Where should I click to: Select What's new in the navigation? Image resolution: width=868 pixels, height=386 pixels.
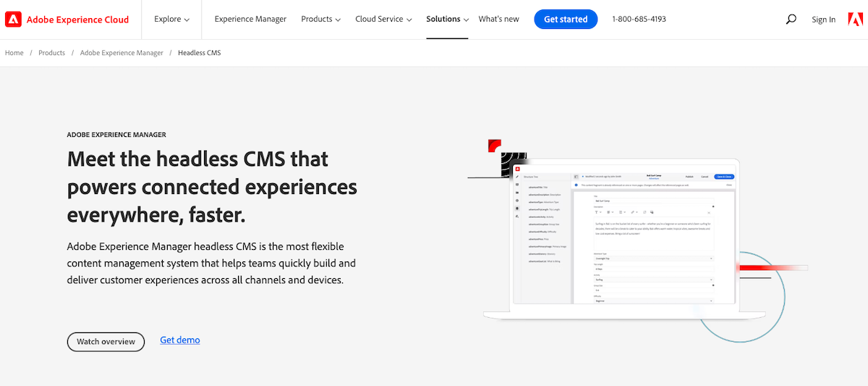(x=498, y=20)
